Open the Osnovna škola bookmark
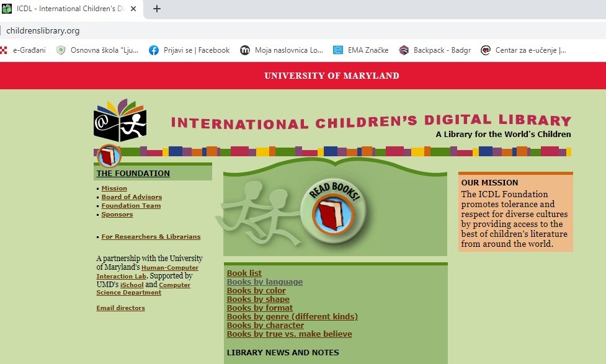Image resolution: width=606 pixels, height=364 pixels. [97, 50]
